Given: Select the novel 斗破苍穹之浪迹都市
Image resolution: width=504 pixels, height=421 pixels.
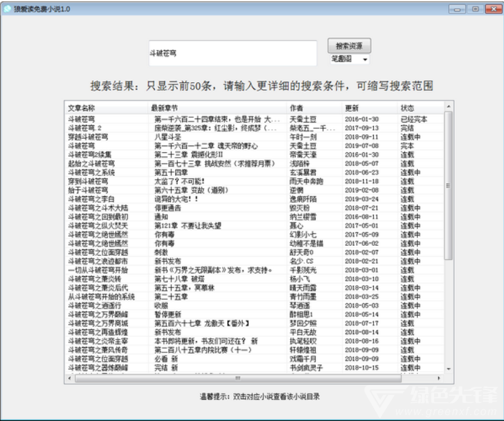Looking at the screenshot, I should (x=98, y=261).
